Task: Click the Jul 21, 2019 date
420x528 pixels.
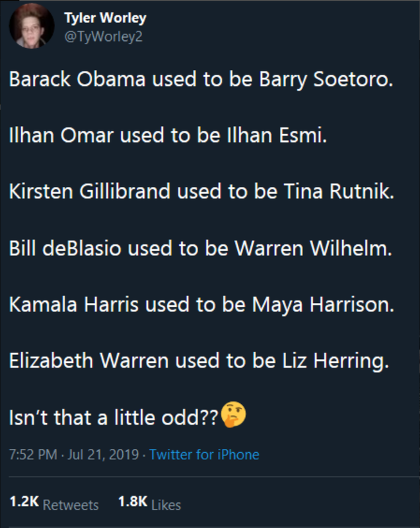Action: click(103, 455)
